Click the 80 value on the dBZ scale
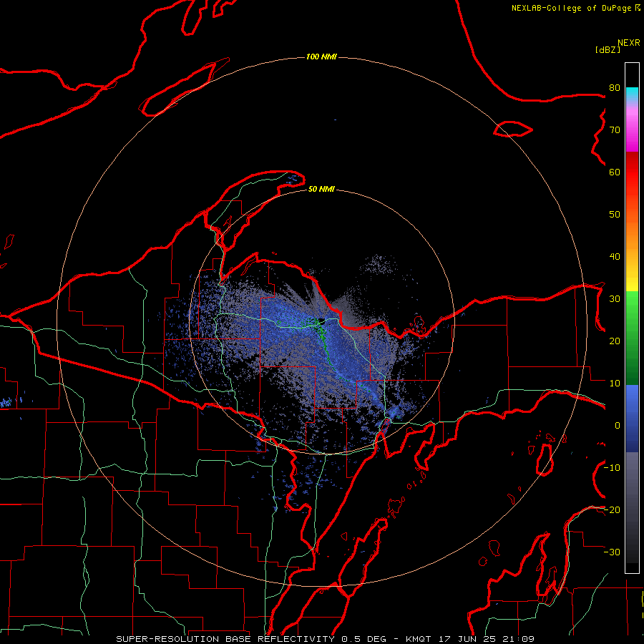 (615, 88)
